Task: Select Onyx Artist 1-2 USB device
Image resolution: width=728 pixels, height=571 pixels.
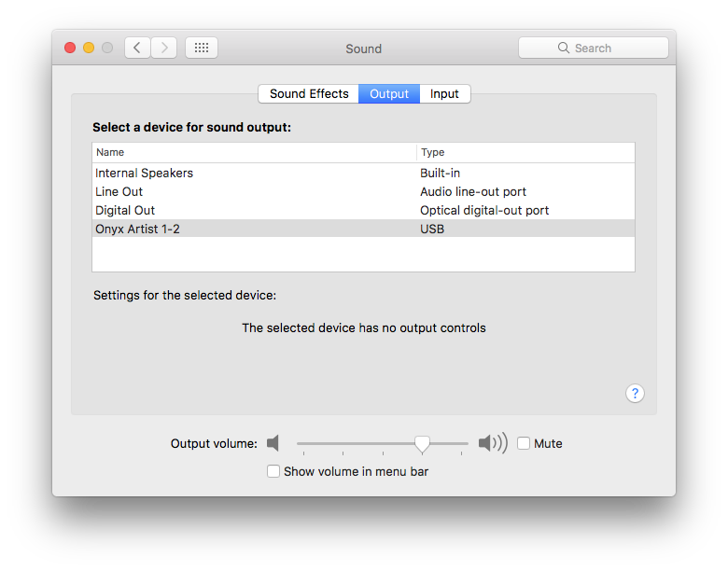Action: tap(137, 229)
